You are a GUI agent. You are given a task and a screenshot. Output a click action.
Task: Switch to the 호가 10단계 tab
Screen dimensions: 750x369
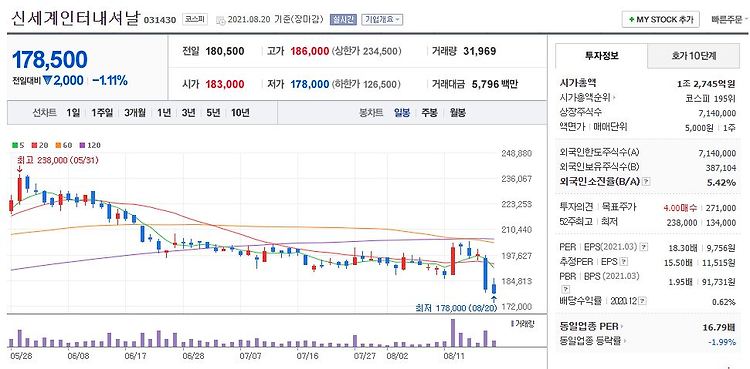[x=693, y=56]
